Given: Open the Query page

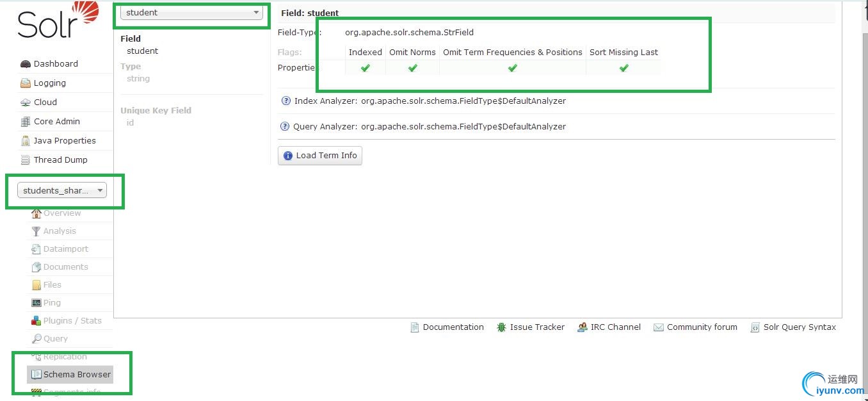Looking at the screenshot, I should pos(56,339).
